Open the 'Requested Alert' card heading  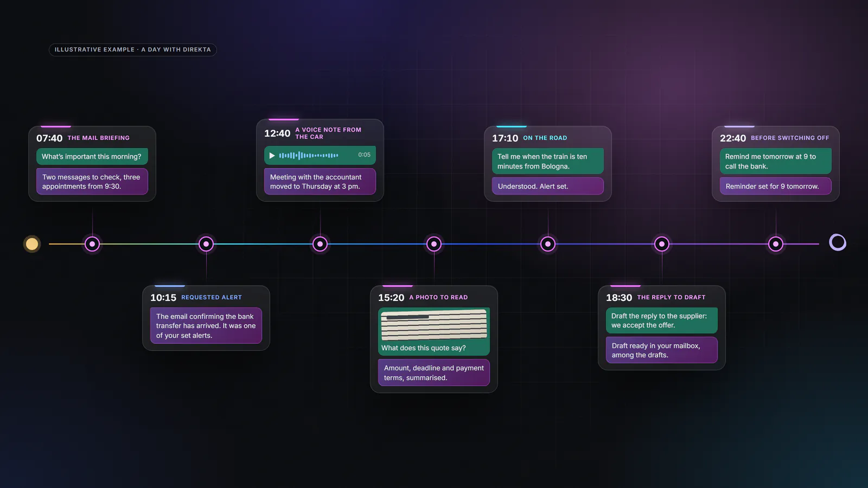212,297
